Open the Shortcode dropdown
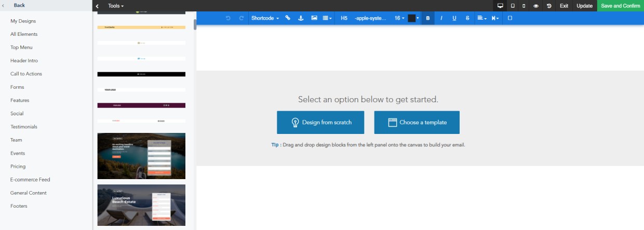644x230 pixels. pyautogui.click(x=265, y=18)
